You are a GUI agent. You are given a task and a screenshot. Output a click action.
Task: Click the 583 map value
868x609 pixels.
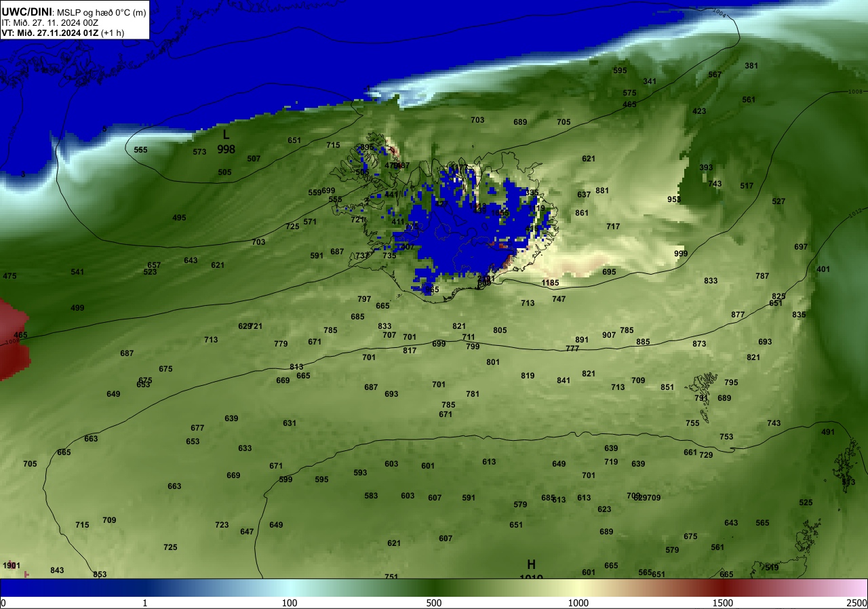[371, 496]
